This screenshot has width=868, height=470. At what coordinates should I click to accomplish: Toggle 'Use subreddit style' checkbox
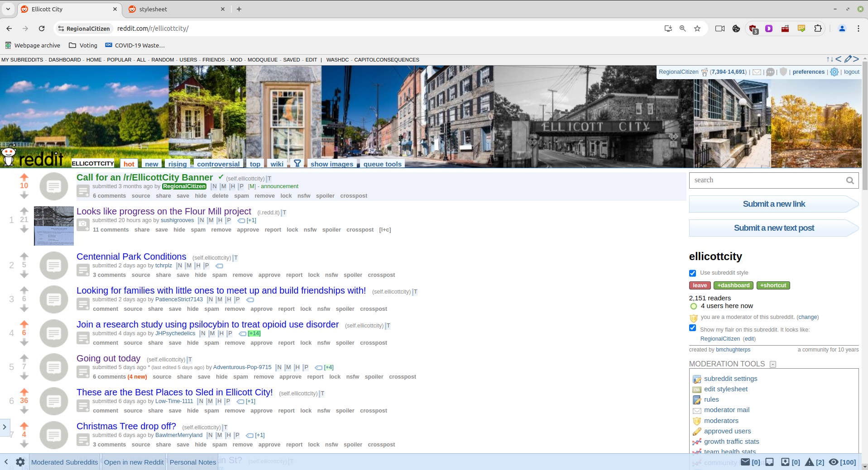click(x=692, y=273)
